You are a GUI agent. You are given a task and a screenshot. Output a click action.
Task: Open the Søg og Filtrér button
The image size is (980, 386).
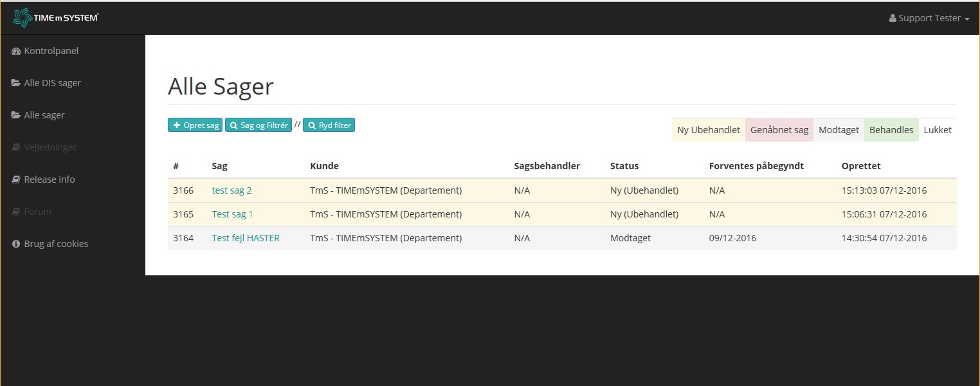259,125
